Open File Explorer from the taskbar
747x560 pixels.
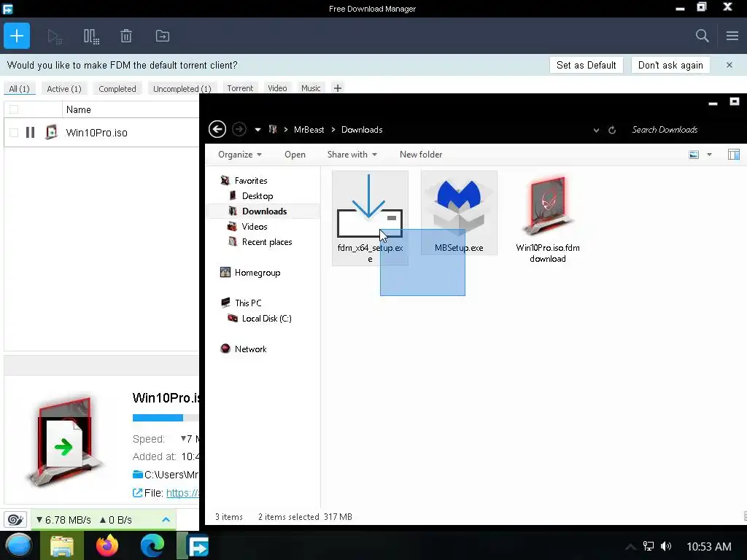[x=62, y=545]
